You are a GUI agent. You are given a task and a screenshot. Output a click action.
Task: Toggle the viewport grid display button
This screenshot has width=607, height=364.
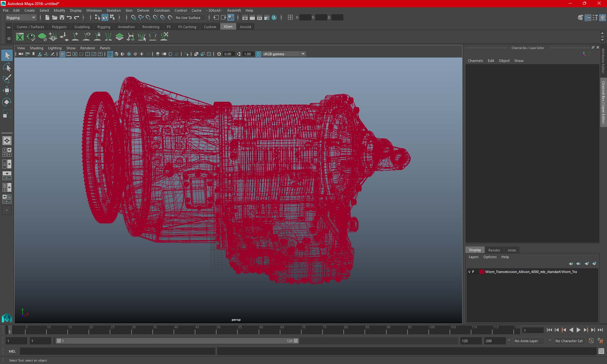pyautogui.click(x=62, y=54)
